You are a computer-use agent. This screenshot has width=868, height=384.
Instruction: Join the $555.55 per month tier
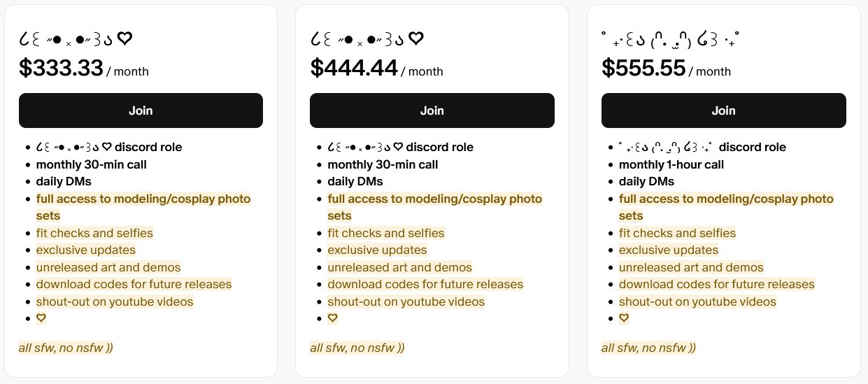[723, 111]
